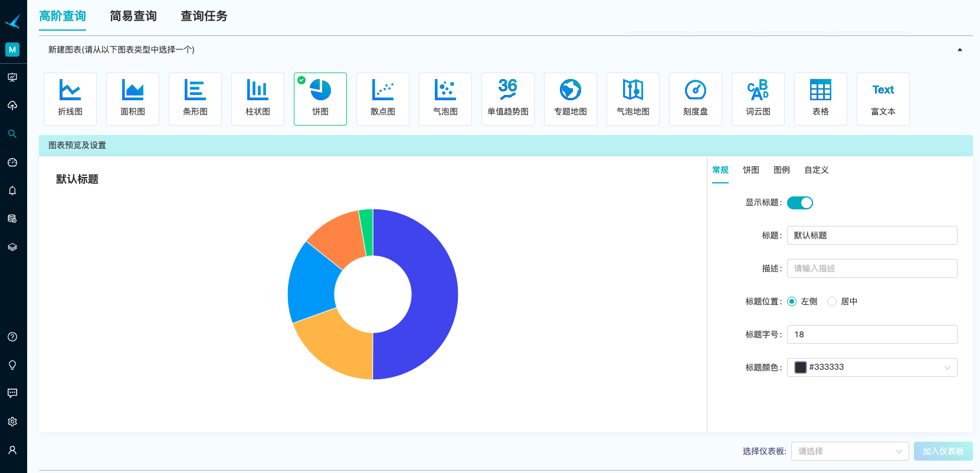
Task: Click the blue pie slice
Action: pyautogui.click(x=312, y=285)
